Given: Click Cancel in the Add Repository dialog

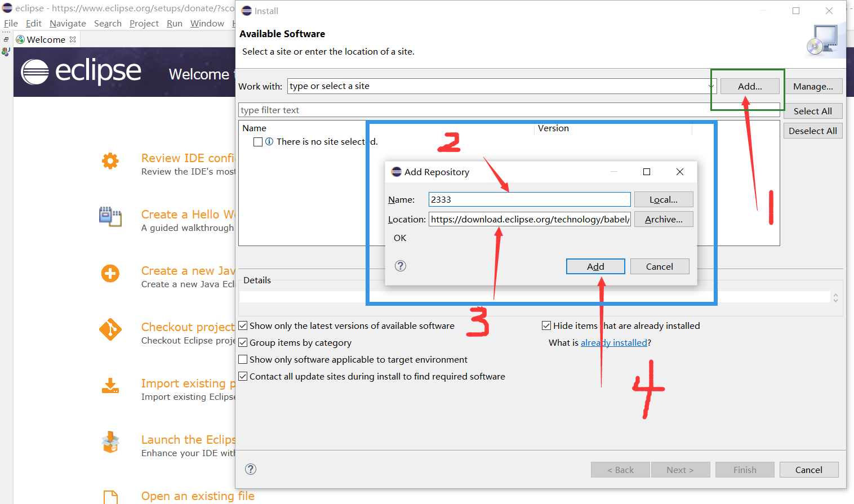Looking at the screenshot, I should point(660,266).
